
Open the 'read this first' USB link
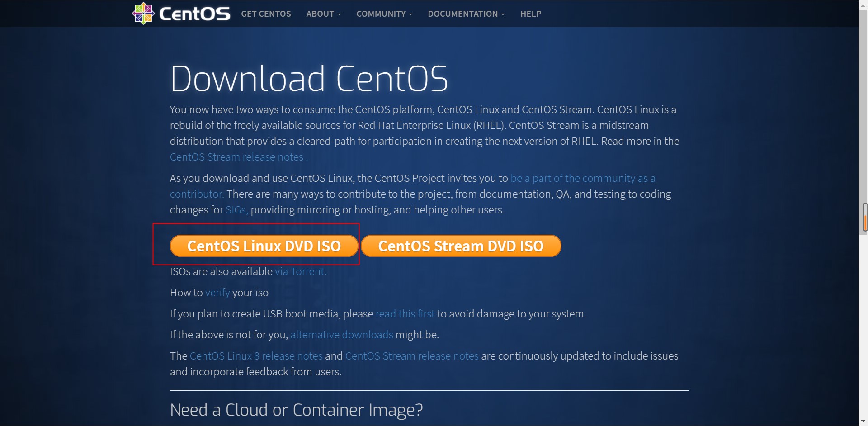pos(405,314)
